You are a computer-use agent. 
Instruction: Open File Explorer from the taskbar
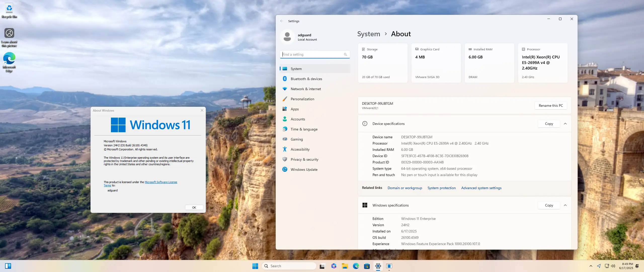tap(345, 266)
